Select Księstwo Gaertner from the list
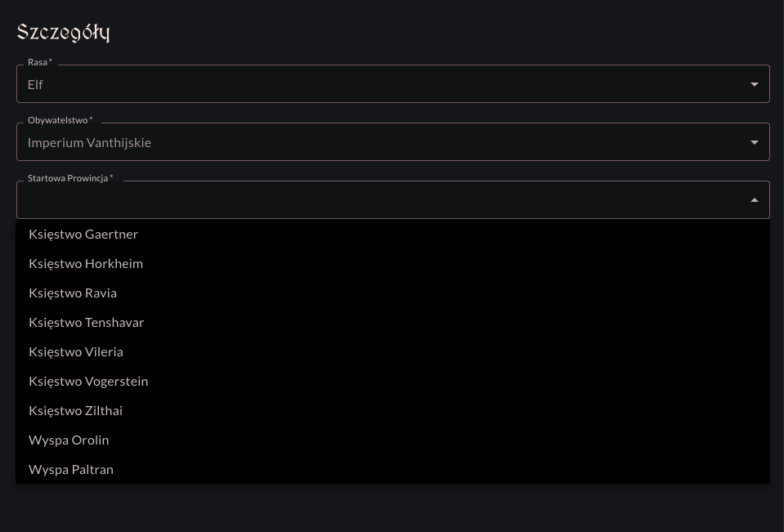 [393, 234]
